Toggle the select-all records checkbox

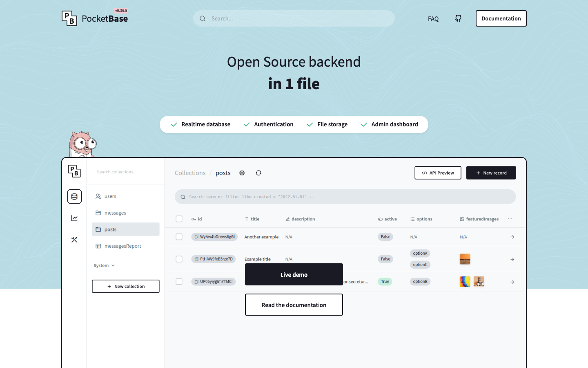179,219
